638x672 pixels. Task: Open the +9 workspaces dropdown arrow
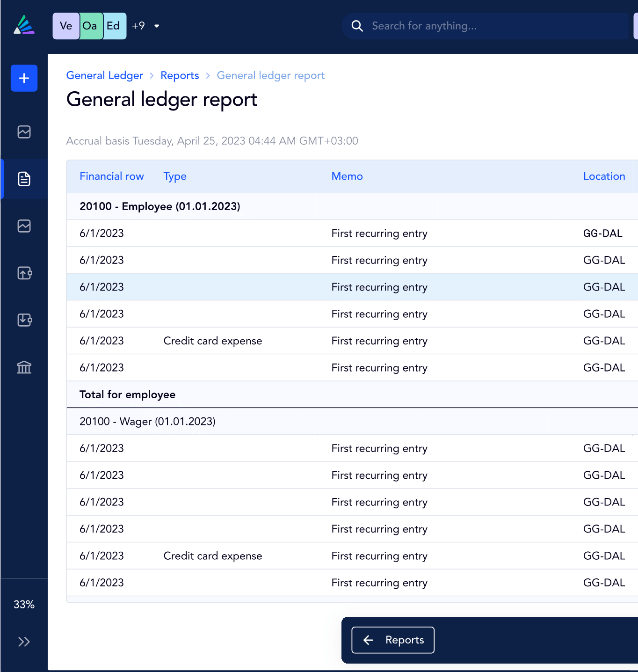click(157, 26)
